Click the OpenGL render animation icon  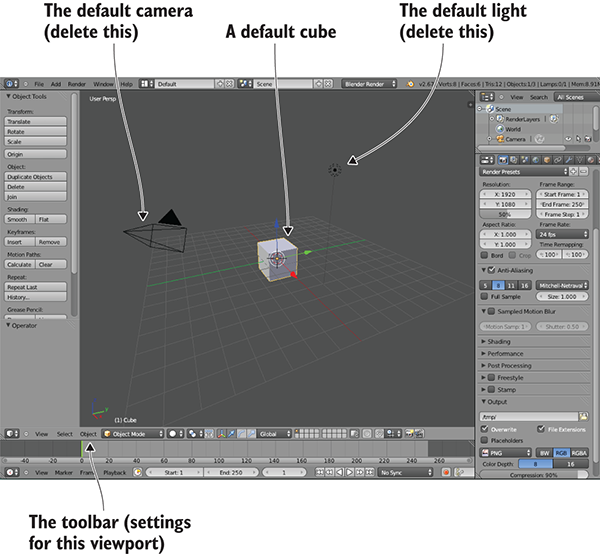tap(419, 433)
